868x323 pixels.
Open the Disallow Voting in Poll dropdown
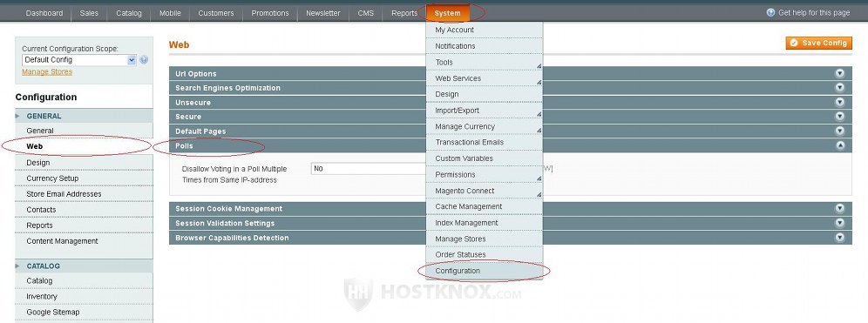[369, 169]
